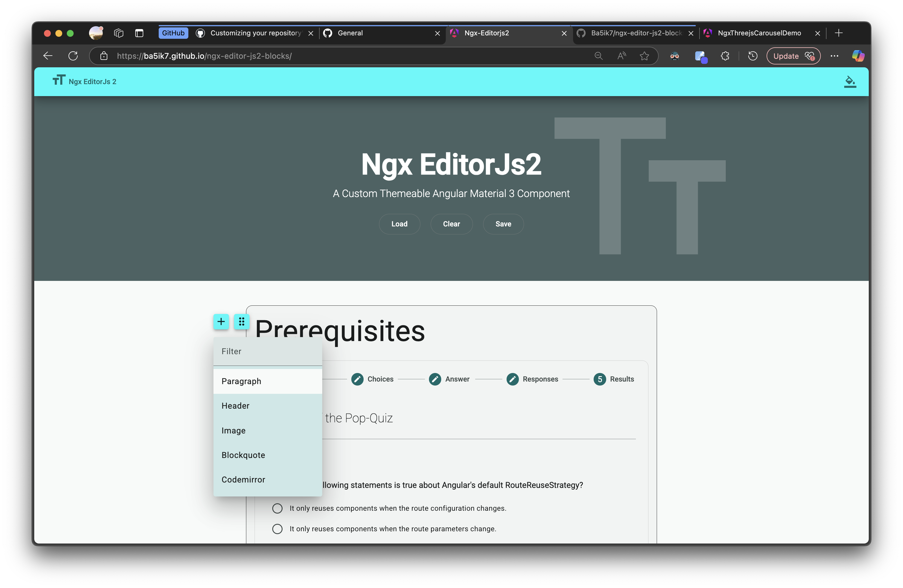
Task: Click the Clear button
Action: [451, 224]
